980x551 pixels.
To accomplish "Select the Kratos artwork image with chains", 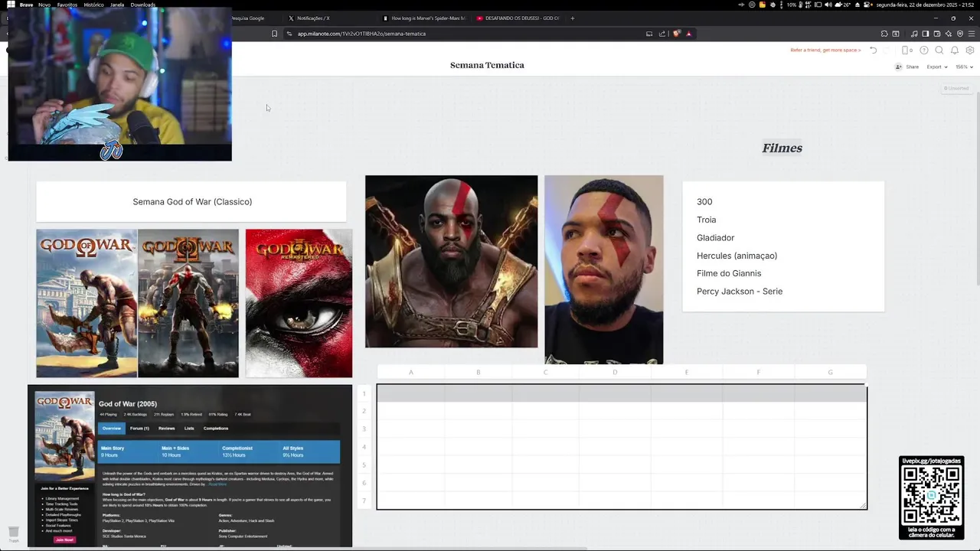I will (x=451, y=261).
